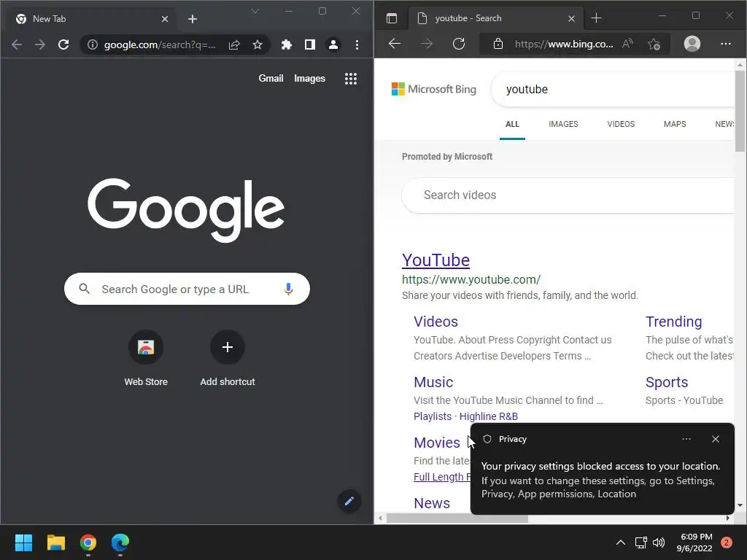This screenshot has width=747, height=560.
Task: Click the lock icon in Edge address bar
Action: click(x=498, y=44)
